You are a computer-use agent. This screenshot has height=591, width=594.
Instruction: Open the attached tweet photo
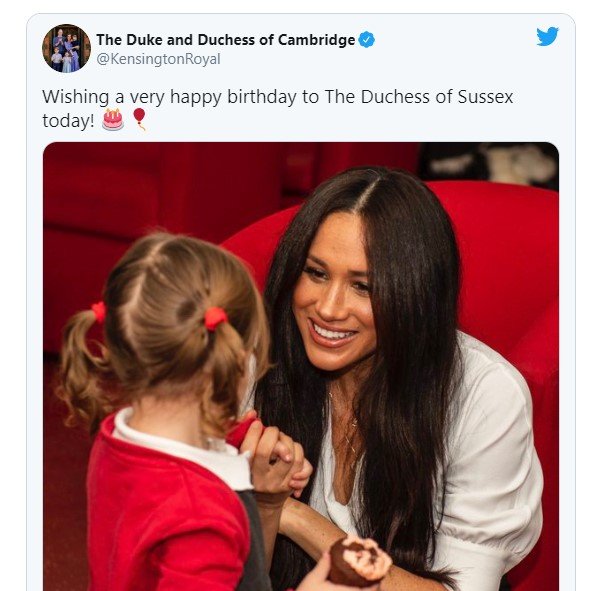tap(301, 366)
